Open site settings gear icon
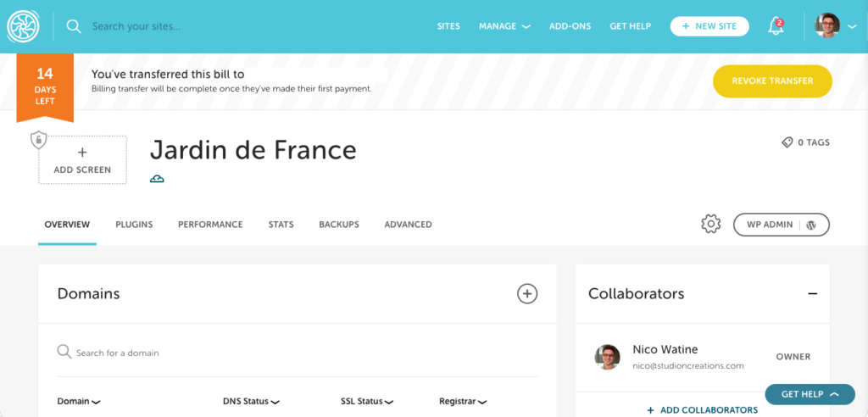Screen dimensions: 868x417 pyautogui.click(x=711, y=225)
